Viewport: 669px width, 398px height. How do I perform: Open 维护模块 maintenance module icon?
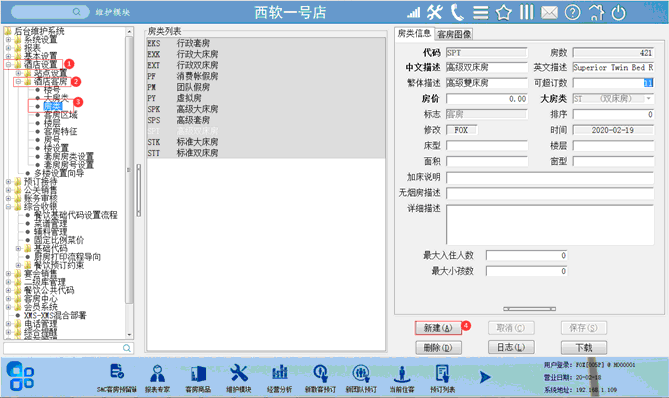239,378
